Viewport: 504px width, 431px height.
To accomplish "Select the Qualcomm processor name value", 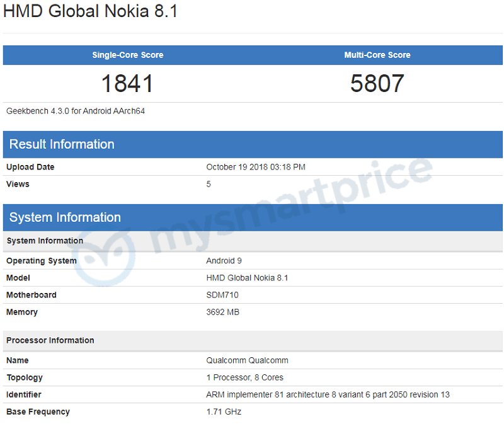I will coord(248,360).
